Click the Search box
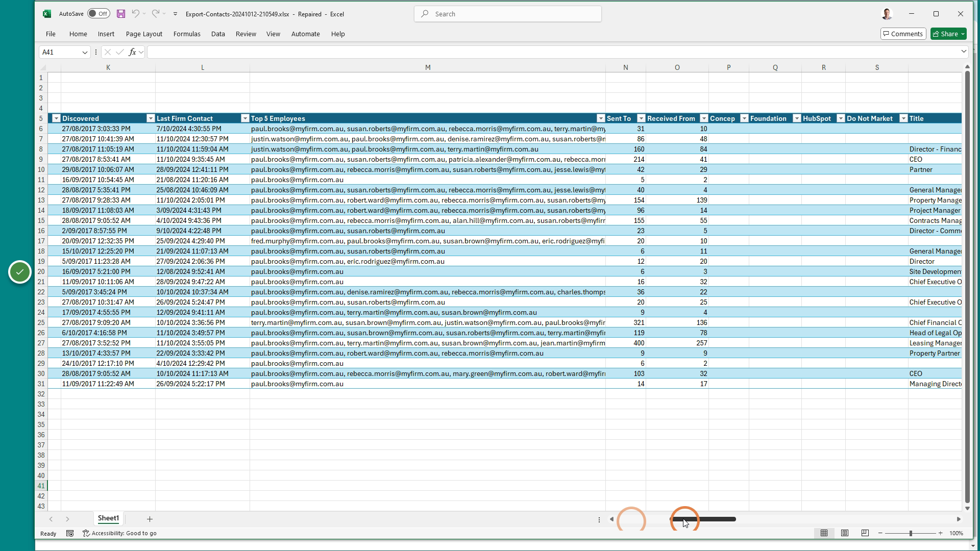This screenshot has height=551, width=980. [x=508, y=14]
